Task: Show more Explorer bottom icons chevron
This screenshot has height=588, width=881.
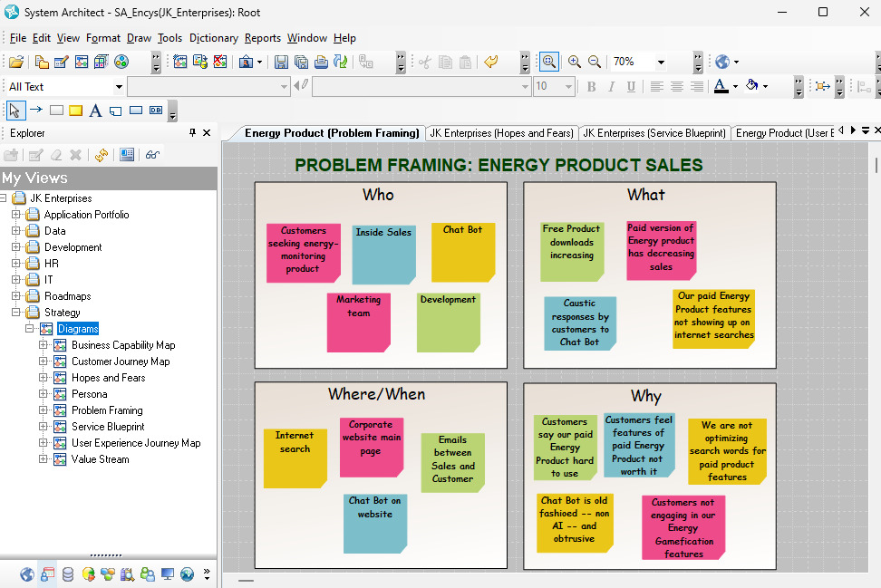Action: click(x=207, y=574)
